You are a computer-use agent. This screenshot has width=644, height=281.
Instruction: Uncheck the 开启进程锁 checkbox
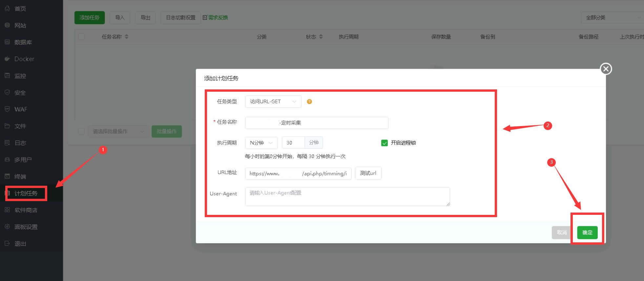coord(384,143)
